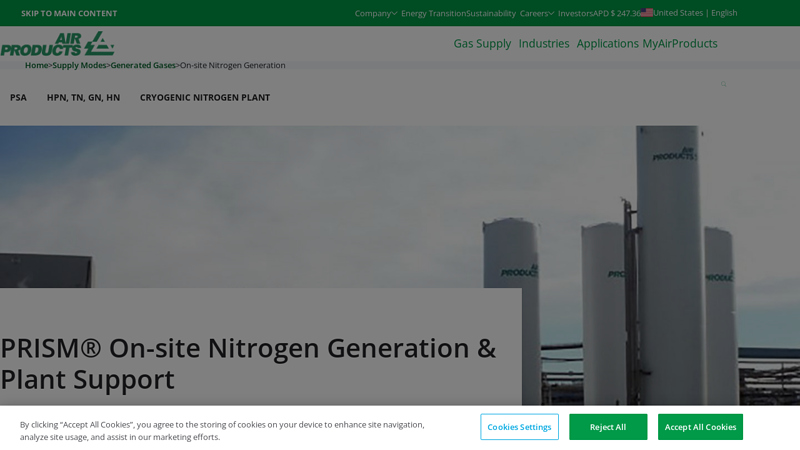Image resolution: width=800 pixels, height=450 pixels.
Task: Go to MyAirProducts
Action: [680, 43]
